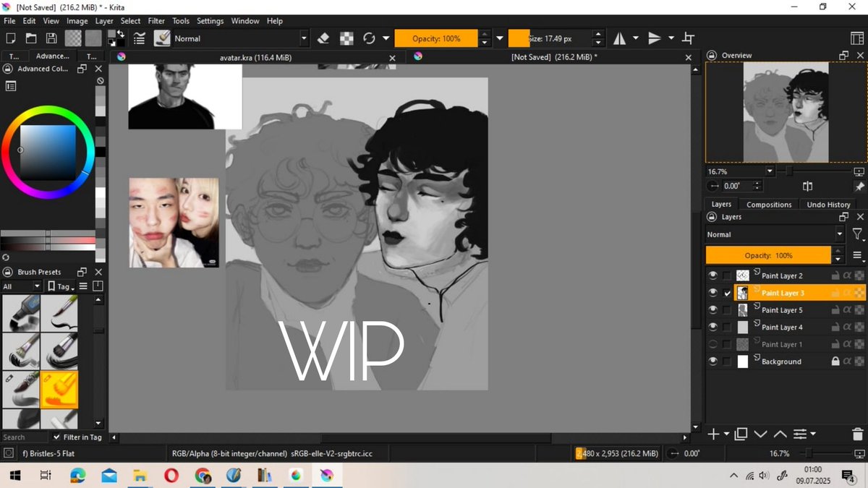The image size is (868, 488).
Task: Add a new paint layer with plus button
Action: tap(713, 434)
